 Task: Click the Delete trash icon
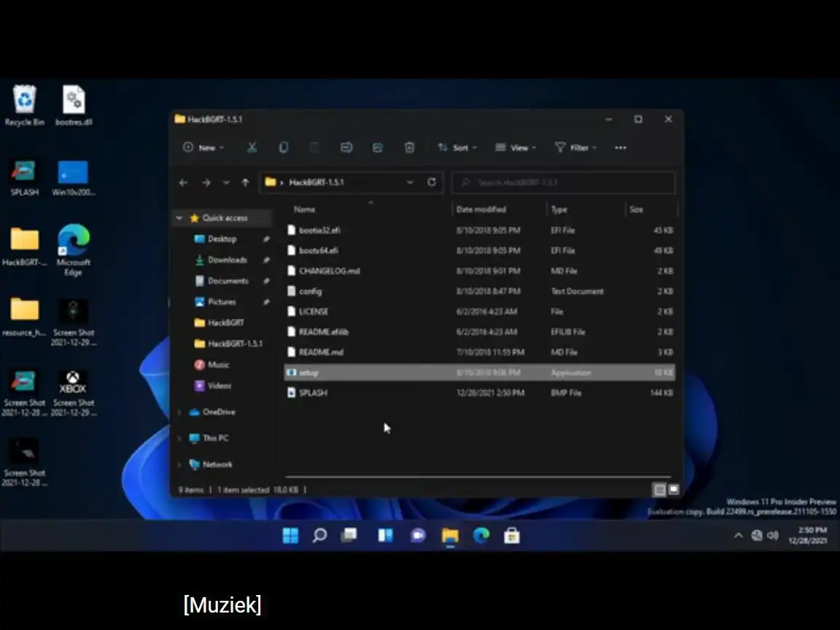[x=409, y=147]
